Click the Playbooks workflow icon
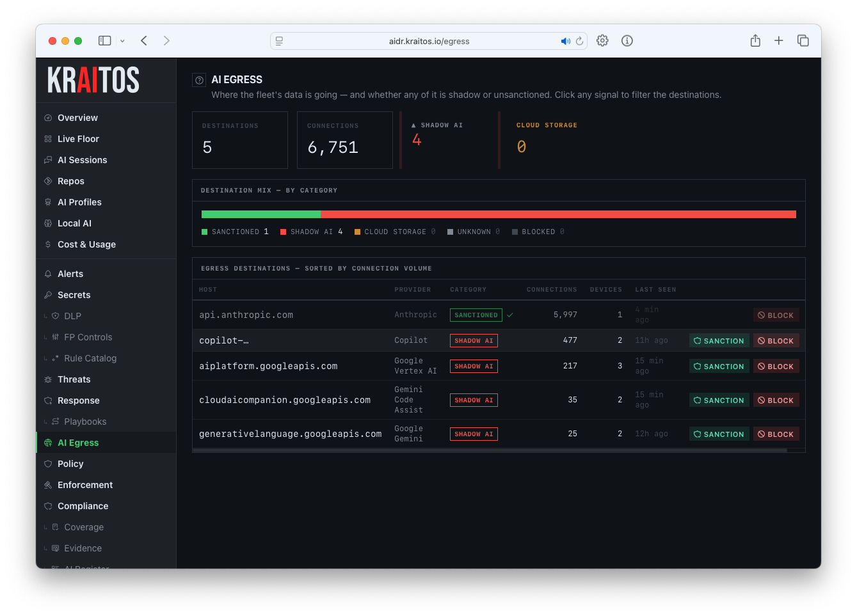 55,422
